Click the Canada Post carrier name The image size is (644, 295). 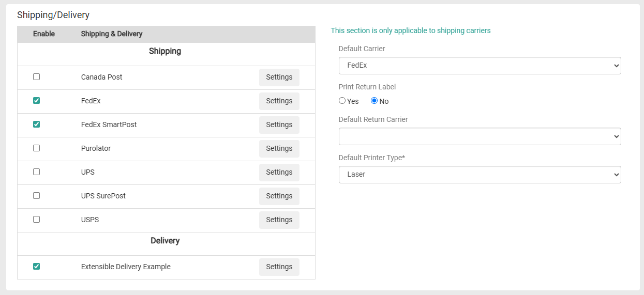coord(102,77)
